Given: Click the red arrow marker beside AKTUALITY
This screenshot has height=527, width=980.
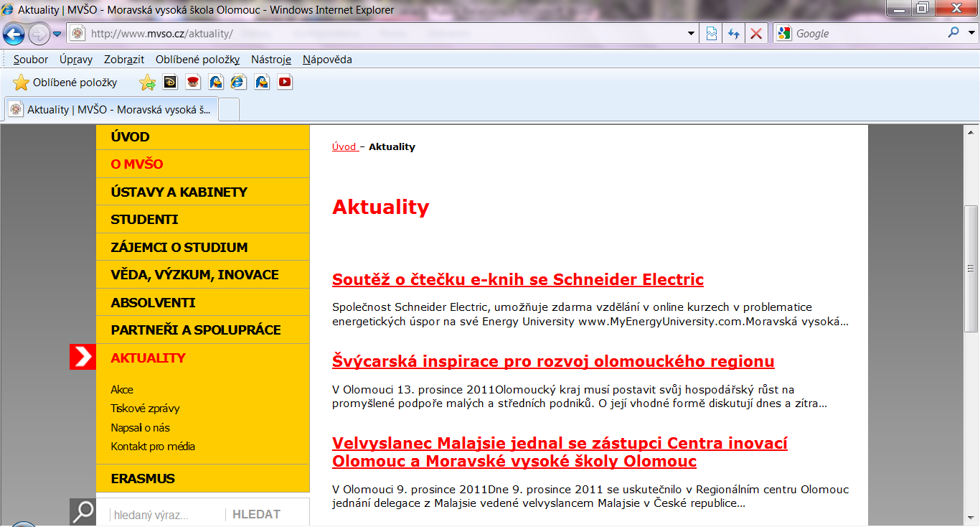Looking at the screenshot, I should (x=83, y=358).
